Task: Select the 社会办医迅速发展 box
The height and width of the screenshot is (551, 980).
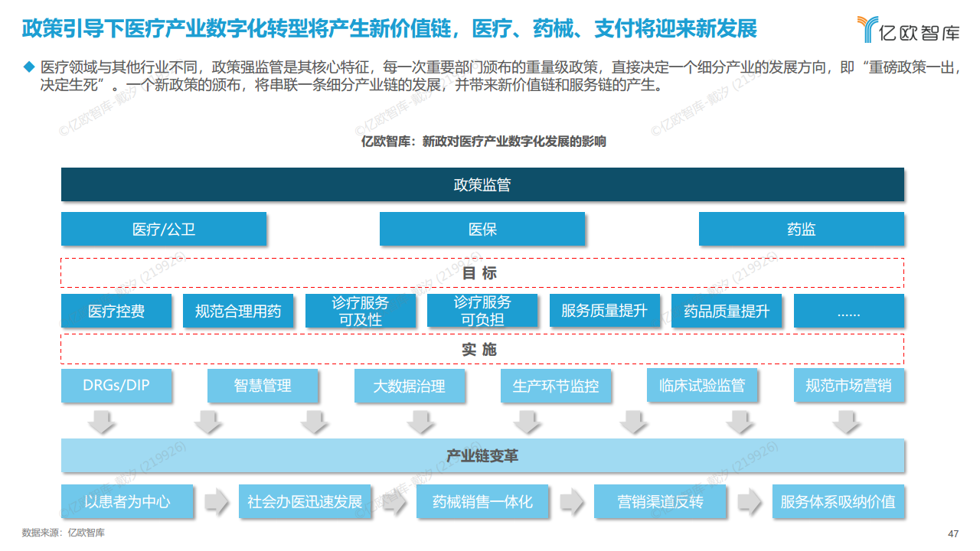Action: 305,502
